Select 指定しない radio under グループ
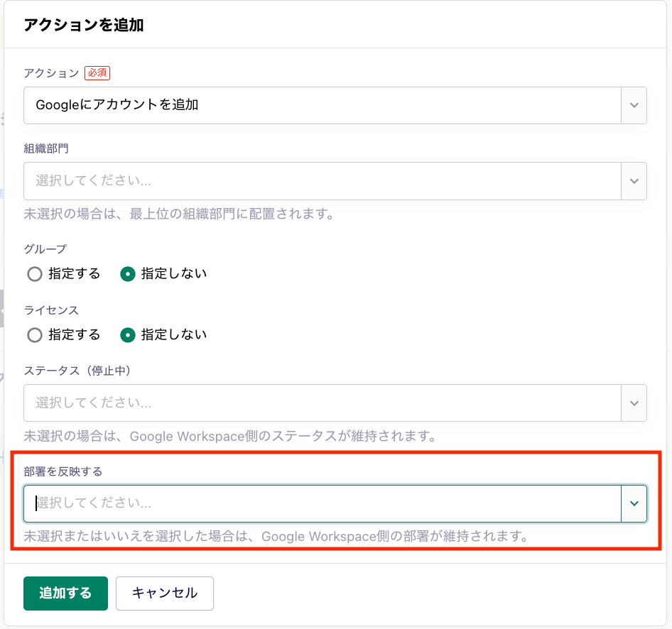 point(128,273)
